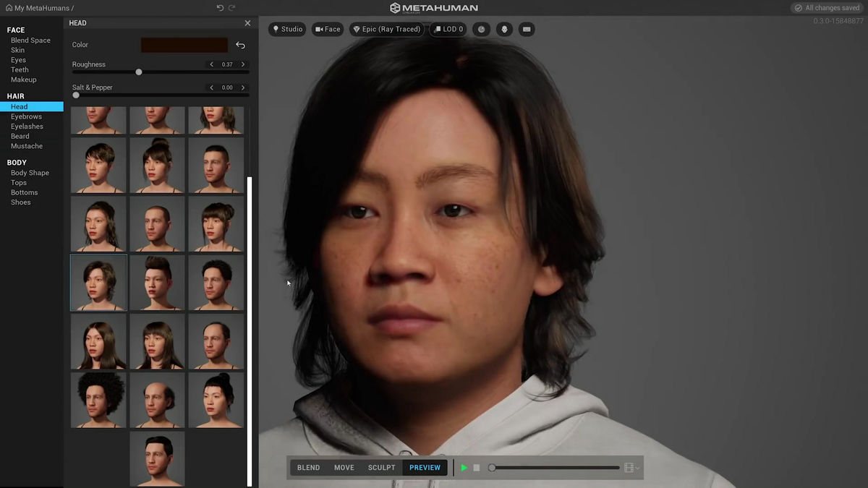Image resolution: width=868 pixels, height=488 pixels.
Task: Open the Studio lighting dropdown
Action: click(288, 30)
